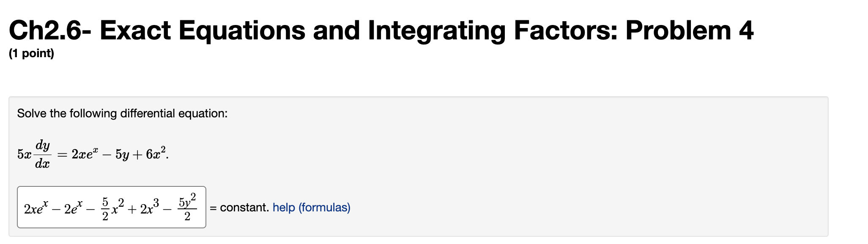Click the gray problem panel background
This screenshot has width=868, height=244.
592,127
